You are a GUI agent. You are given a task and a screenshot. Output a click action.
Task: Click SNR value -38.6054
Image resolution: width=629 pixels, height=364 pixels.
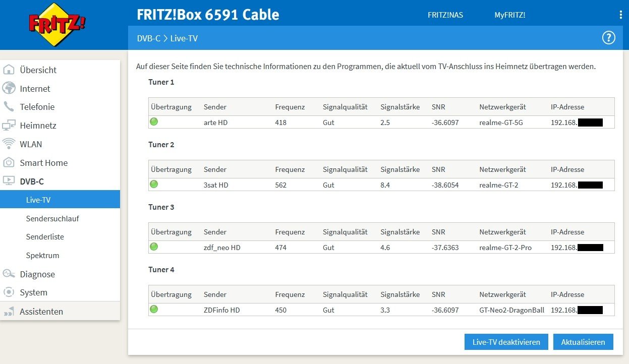pos(445,185)
